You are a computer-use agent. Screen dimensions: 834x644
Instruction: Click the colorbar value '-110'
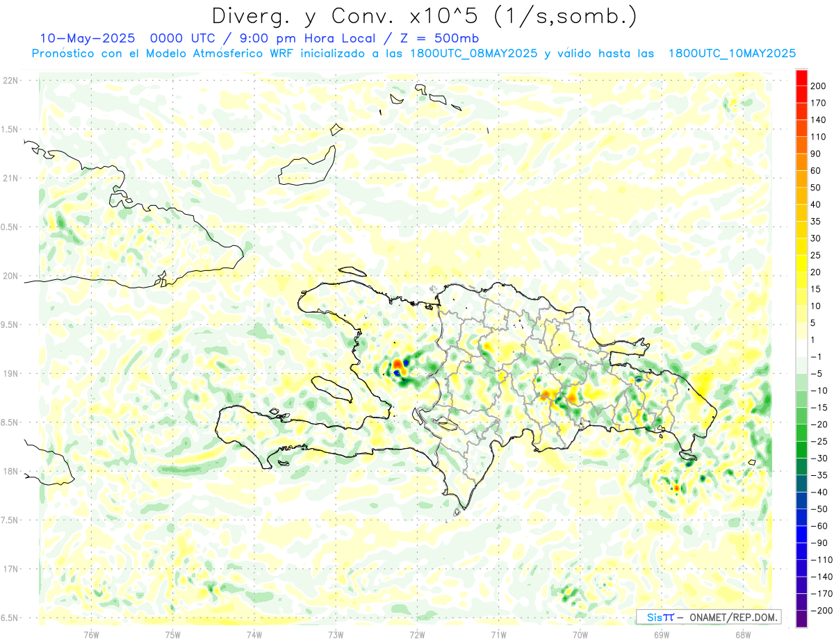click(x=820, y=560)
